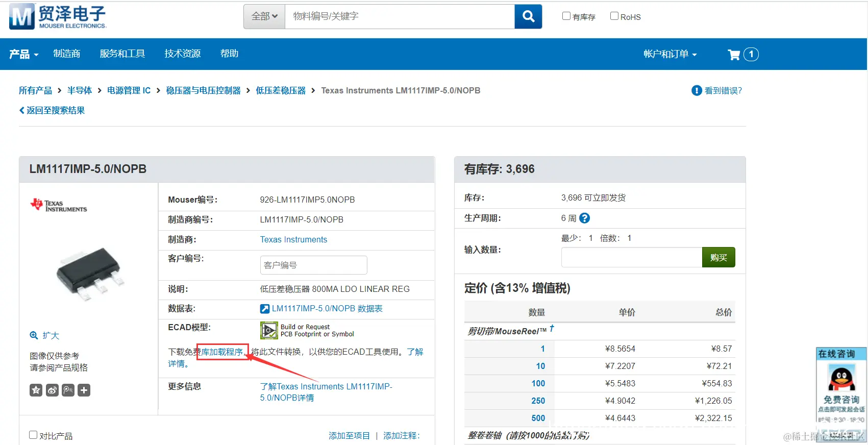
Task: Open the LM1117IMP-5.0/NOPB 数据表 link
Action: [x=327, y=309]
